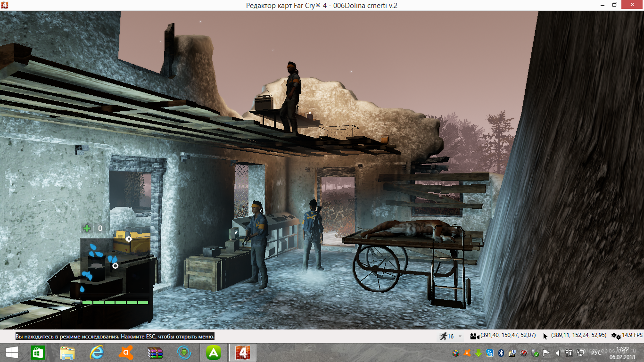This screenshot has height=362, width=644.
Task: Click the exploration mode status message
Action: click(x=115, y=337)
